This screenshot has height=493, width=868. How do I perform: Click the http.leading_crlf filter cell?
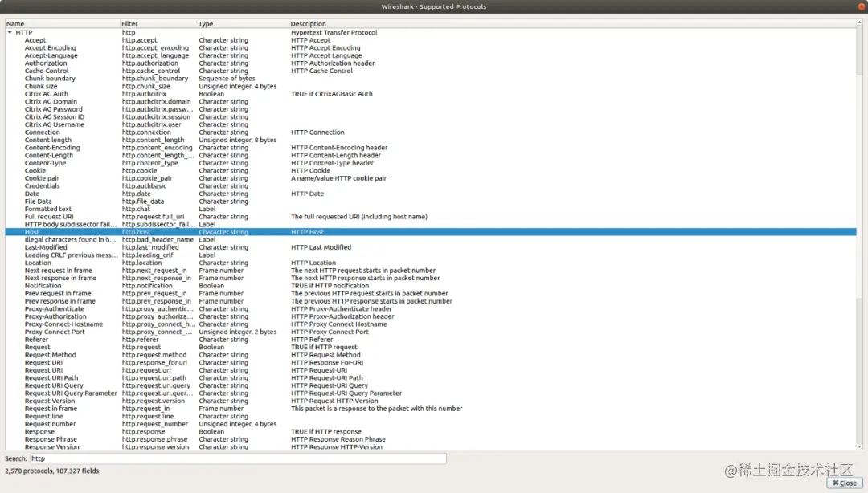click(148, 255)
